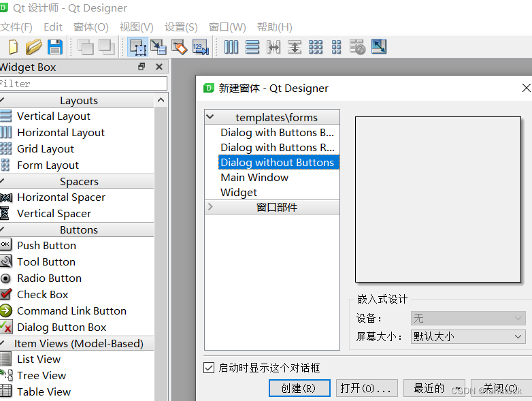Select the Tool Button widget icon
The width and height of the screenshot is (532, 401).
(5, 261)
